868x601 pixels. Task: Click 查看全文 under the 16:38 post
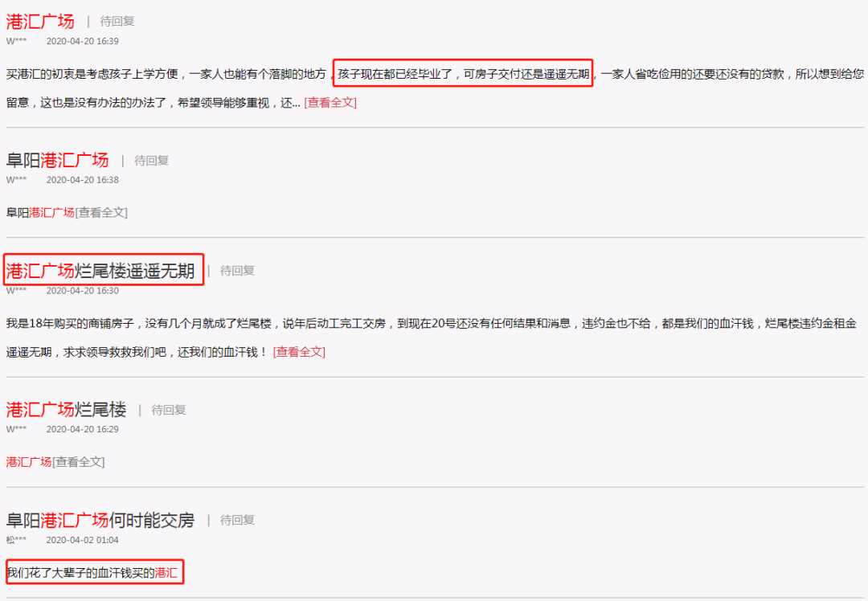(x=101, y=212)
